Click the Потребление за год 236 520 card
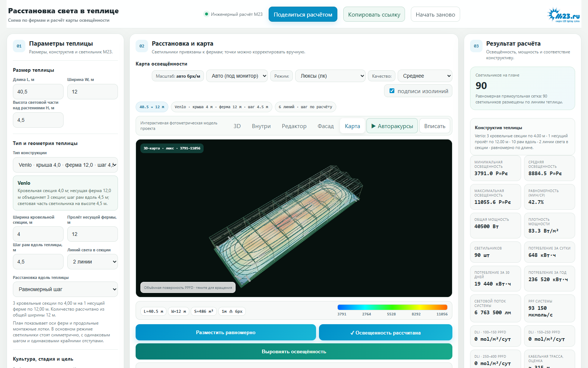The width and height of the screenshot is (588, 368). click(x=549, y=279)
